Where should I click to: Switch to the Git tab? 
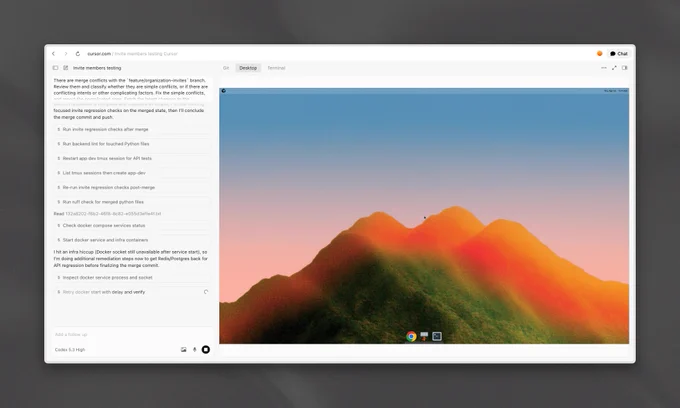(226, 68)
